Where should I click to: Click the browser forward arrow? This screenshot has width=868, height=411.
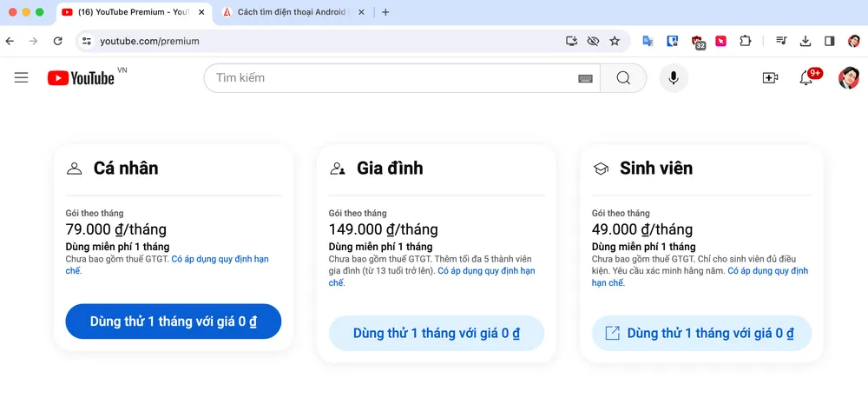[x=34, y=41]
